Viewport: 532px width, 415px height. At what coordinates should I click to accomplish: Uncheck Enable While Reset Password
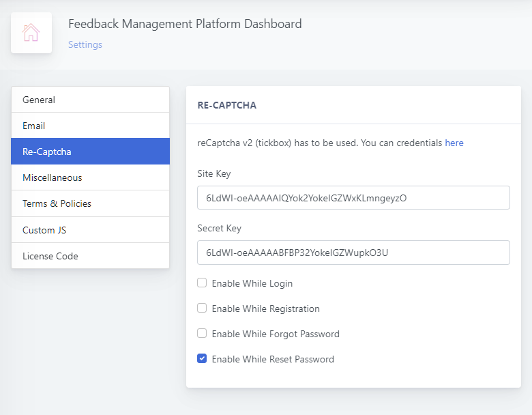202,359
